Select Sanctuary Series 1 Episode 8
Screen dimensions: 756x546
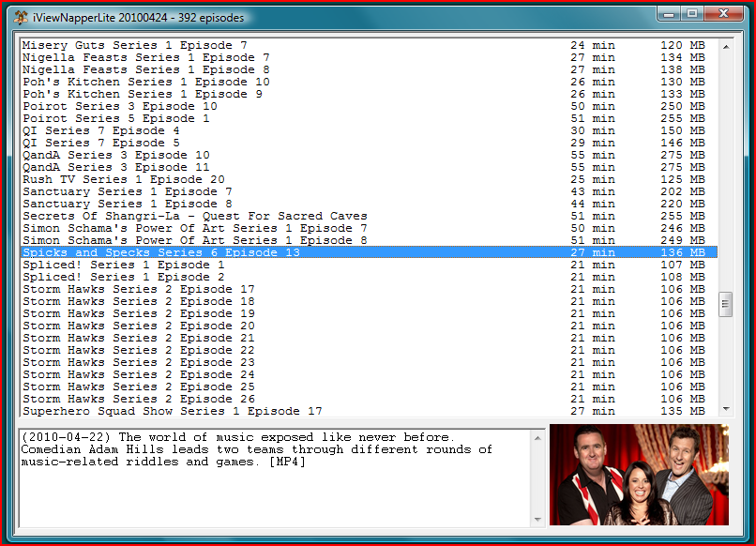tap(370, 204)
